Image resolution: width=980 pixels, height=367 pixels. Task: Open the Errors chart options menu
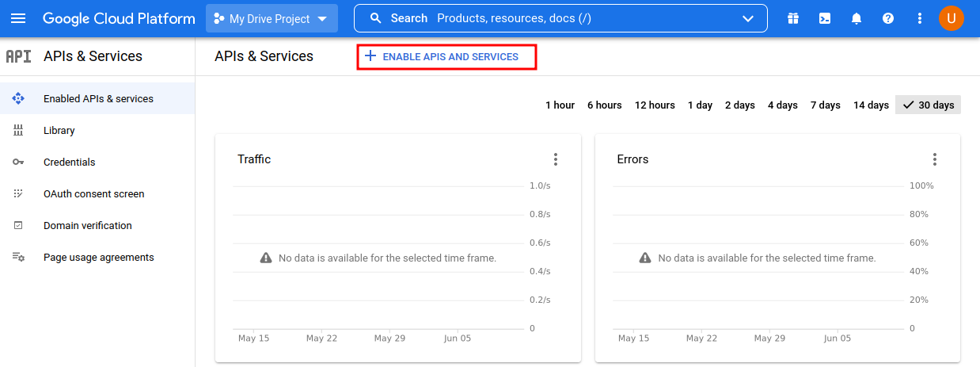(935, 159)
